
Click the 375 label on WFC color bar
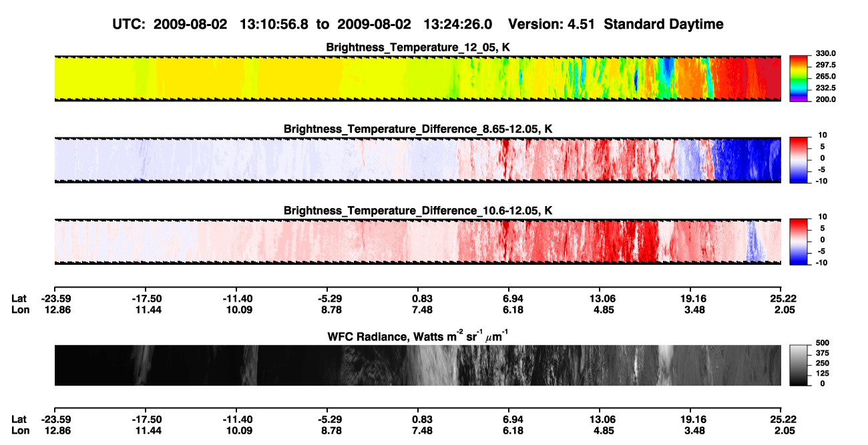(821, 353)
